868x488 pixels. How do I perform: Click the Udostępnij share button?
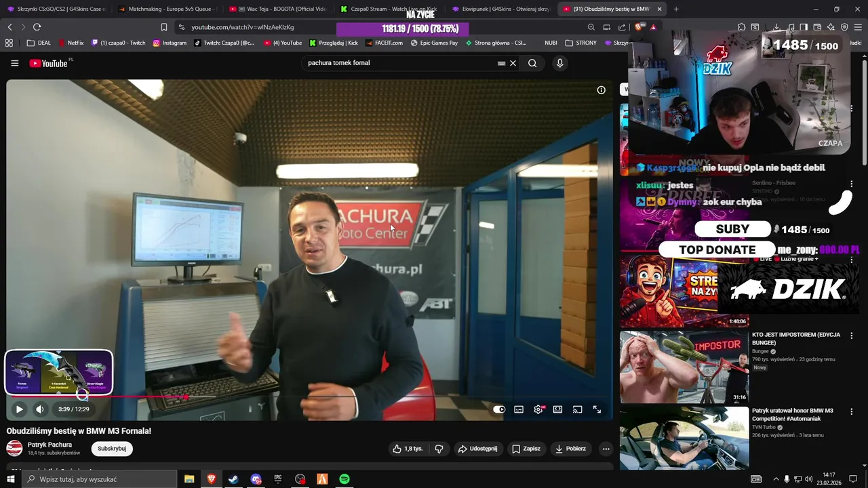coord(477,449)
